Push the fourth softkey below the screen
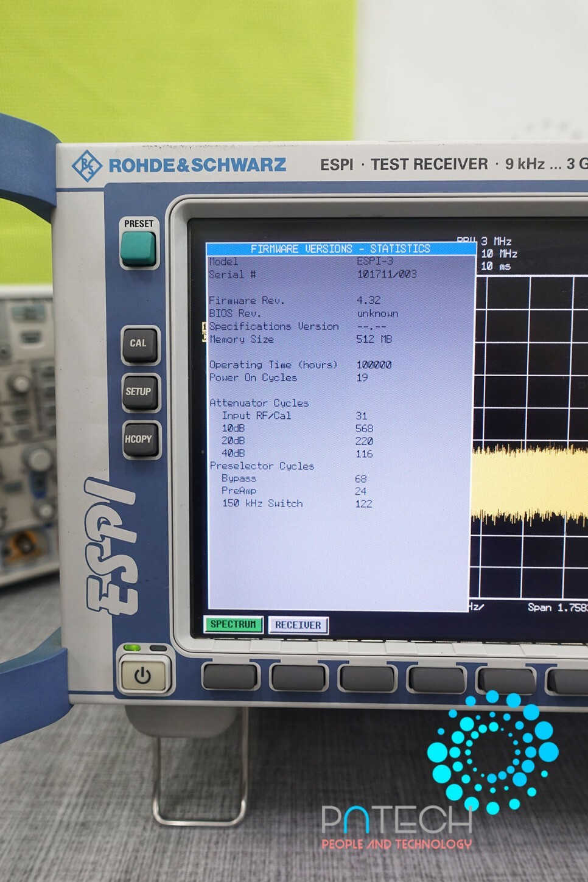Image resolution: width=588 pixels, height=882 pixels. pyautogui.click(x=435, y=679)
